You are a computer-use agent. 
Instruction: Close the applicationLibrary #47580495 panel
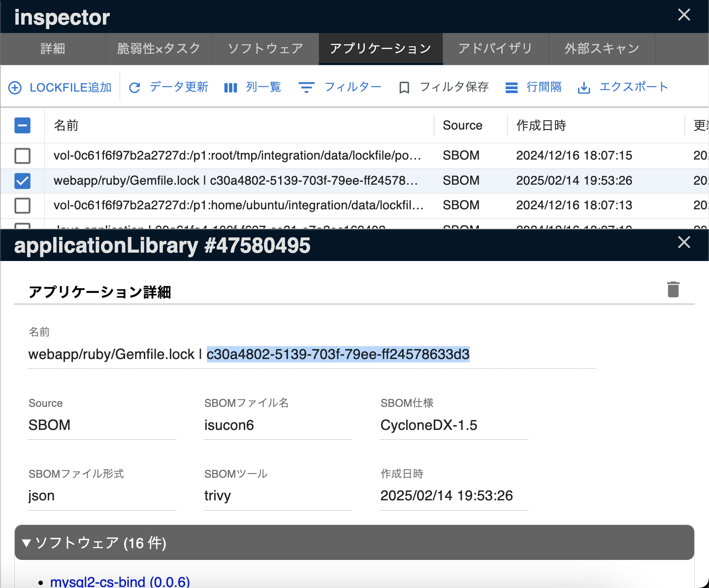point(684,242)
